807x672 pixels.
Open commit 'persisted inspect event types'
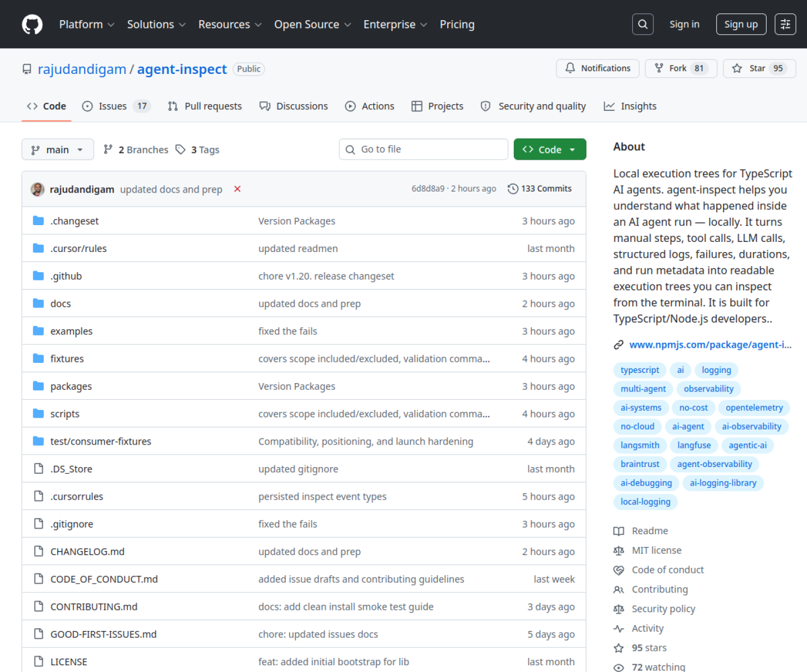coord(322,497)
